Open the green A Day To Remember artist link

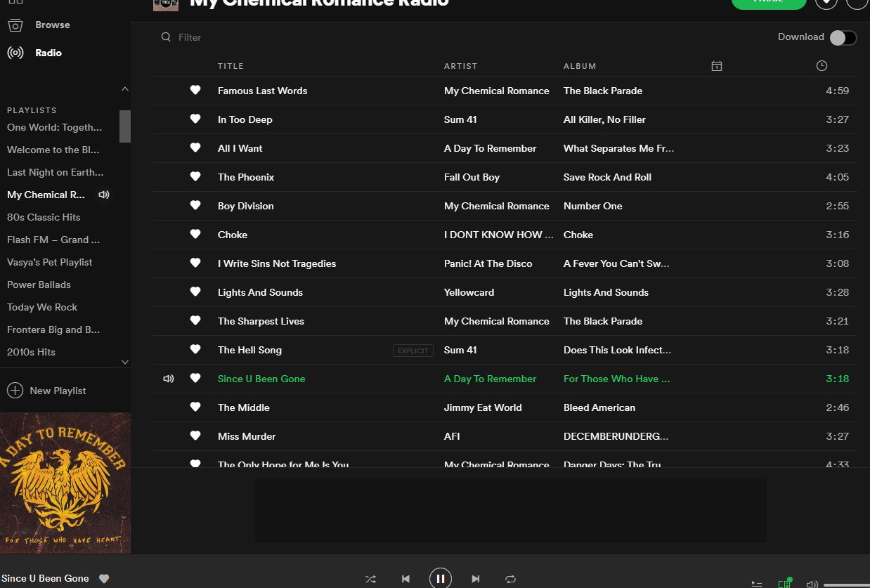coord(490,379)
